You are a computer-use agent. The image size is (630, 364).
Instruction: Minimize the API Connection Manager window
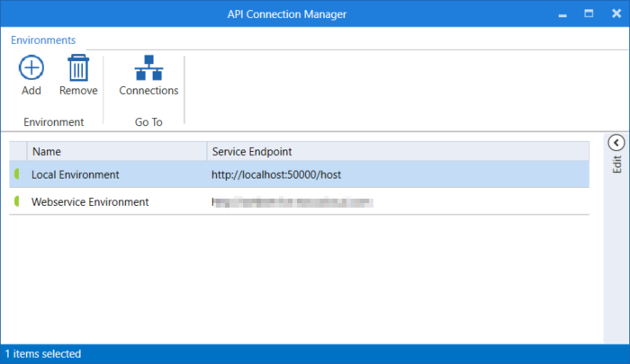[x=562, y=13]
